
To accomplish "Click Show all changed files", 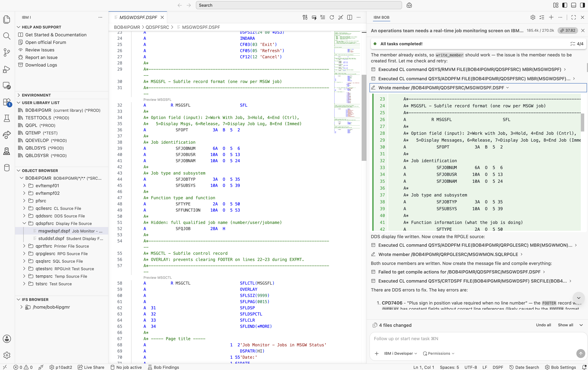I will coord(566,325).
